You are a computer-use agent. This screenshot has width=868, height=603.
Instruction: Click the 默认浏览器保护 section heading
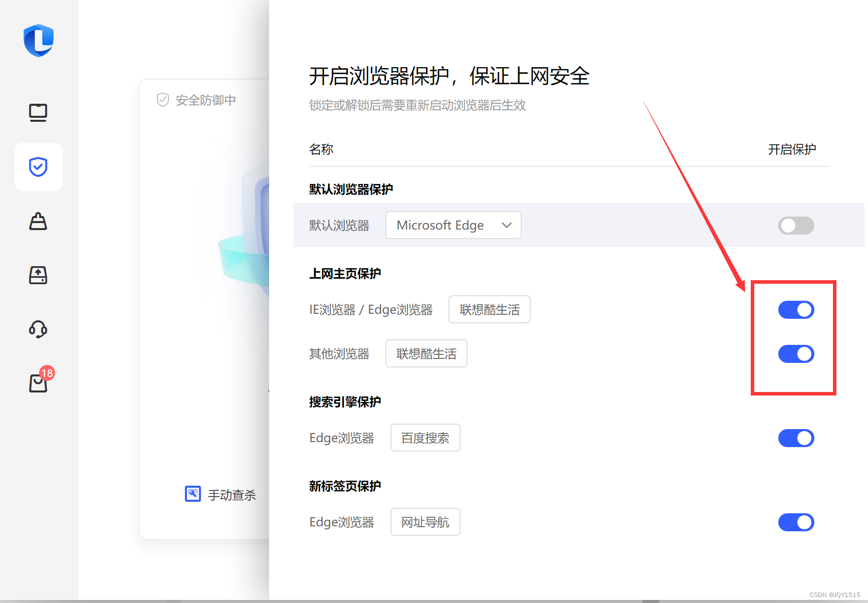click(351, 189)
